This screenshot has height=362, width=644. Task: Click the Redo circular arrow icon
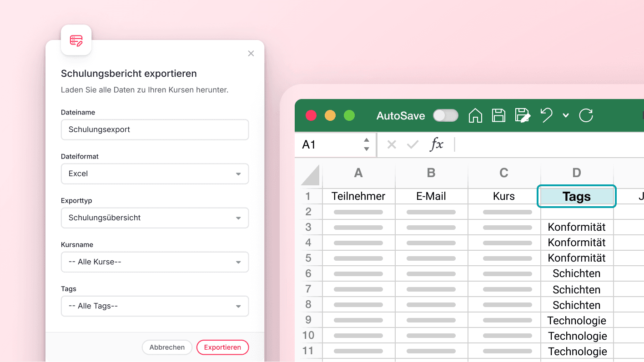click(x=586, y=115)
